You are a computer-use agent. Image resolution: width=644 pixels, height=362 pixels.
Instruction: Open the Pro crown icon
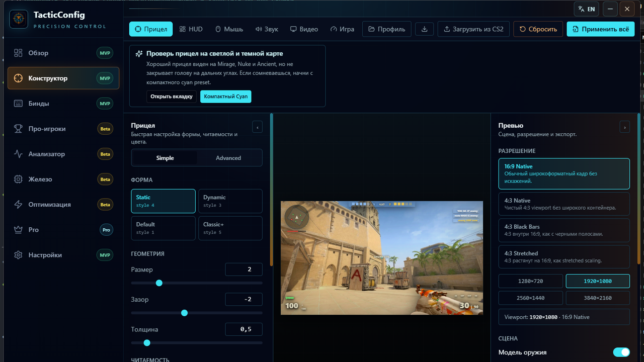[x=19, y=230]
